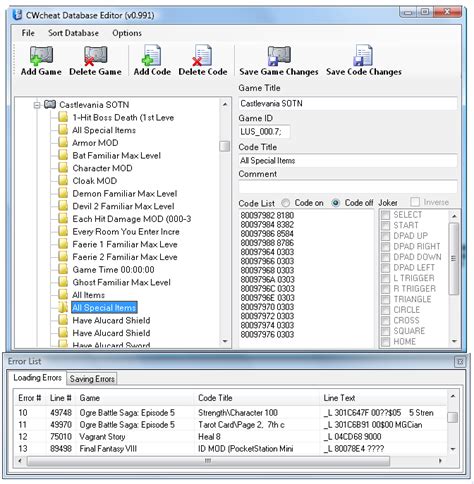
Task: Check the L TRIGGER joker checkbox
Action: [385, 278]
